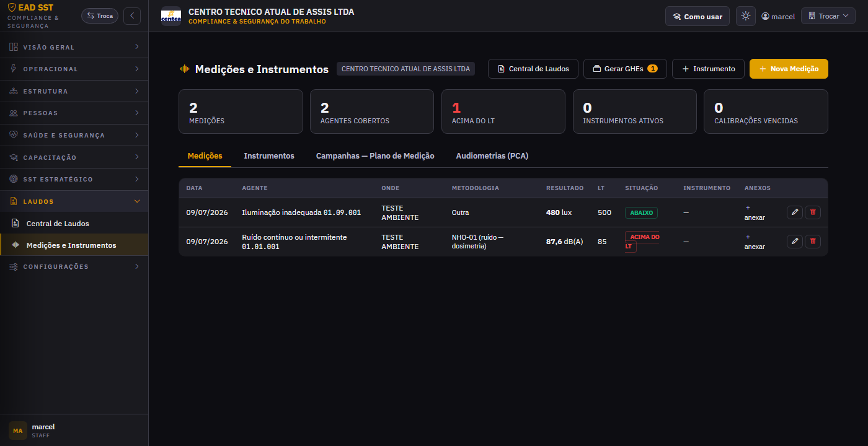The width and height of the screenshot is (868, 446).
Task: Click the Agentes Cobertos card
Action: pyautogui.click(x=372, y=111)
